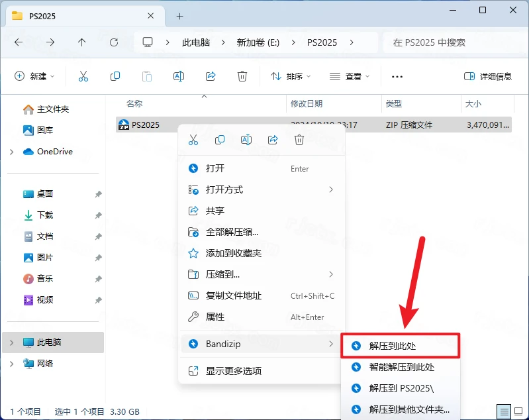Screen dimensions: 529x420
Task: Click the Delete trash icon in the main toolbar
Action: (x=242, y=76)
